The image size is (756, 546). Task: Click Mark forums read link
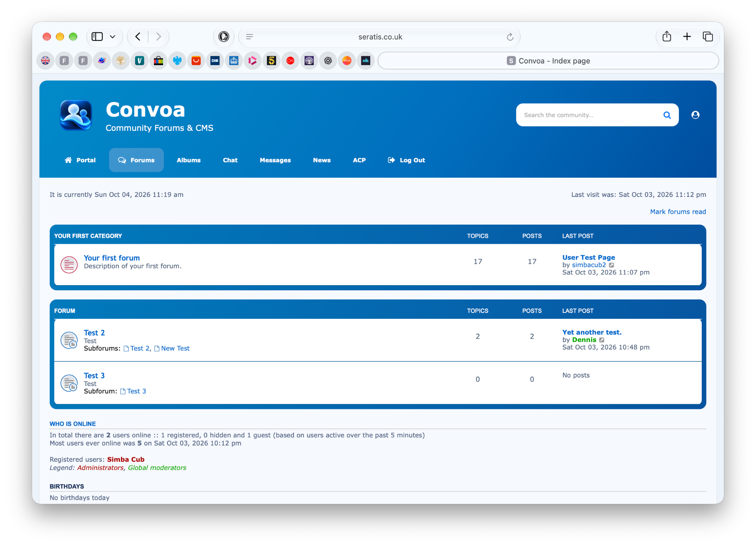point(678,212)
